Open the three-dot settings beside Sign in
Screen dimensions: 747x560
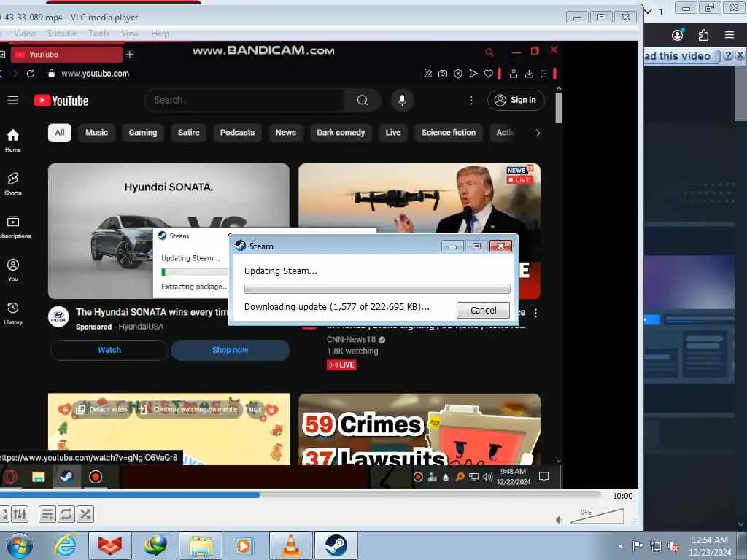click(x=471, y=100)
